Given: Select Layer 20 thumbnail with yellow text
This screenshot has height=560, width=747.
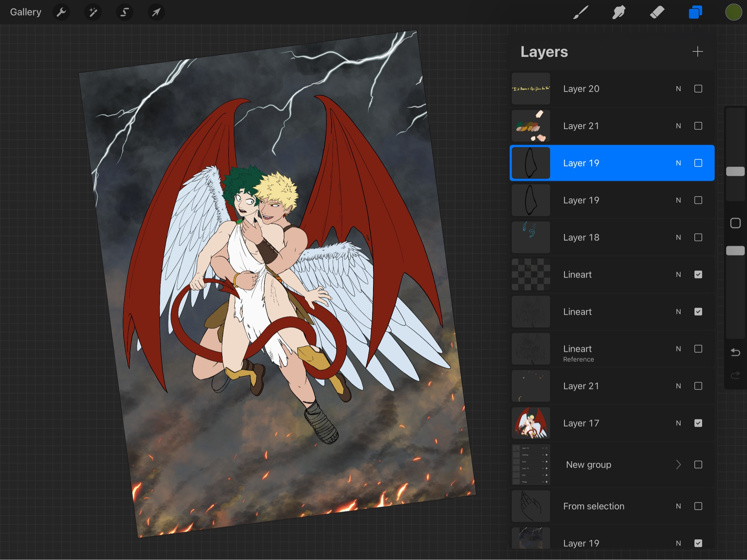Looking at the screenshot, I should pyautogui.click(x=531, y=89).
